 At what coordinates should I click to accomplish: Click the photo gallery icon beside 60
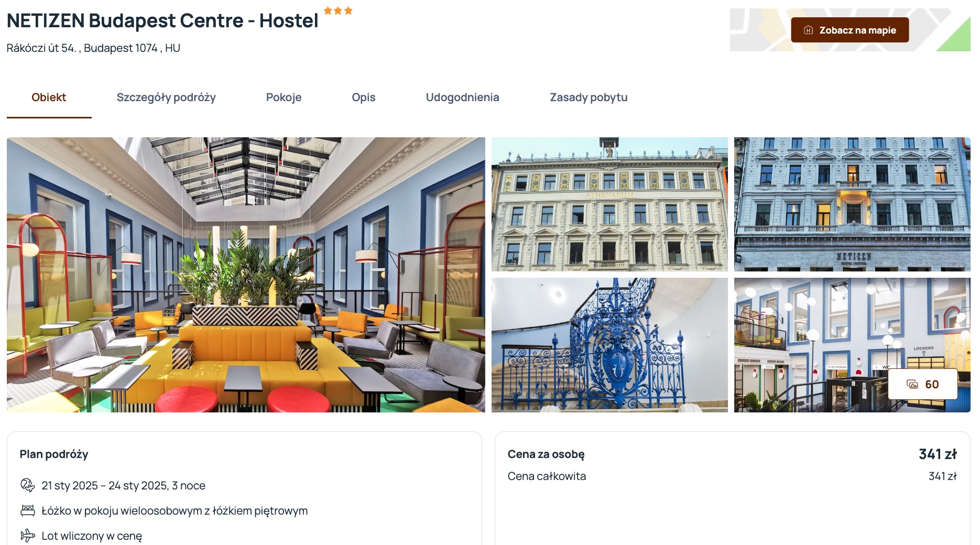tap(912, 385)
